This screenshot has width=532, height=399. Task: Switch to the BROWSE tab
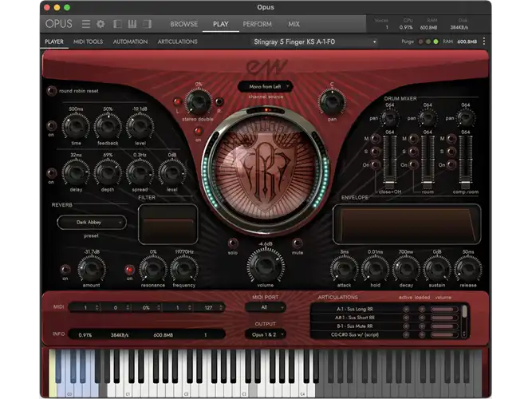point(184,24)
